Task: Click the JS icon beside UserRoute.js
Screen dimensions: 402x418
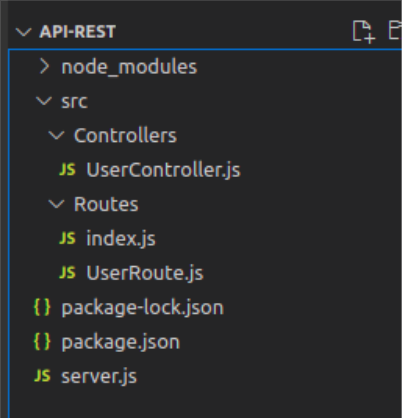Action: click(67, 273)
